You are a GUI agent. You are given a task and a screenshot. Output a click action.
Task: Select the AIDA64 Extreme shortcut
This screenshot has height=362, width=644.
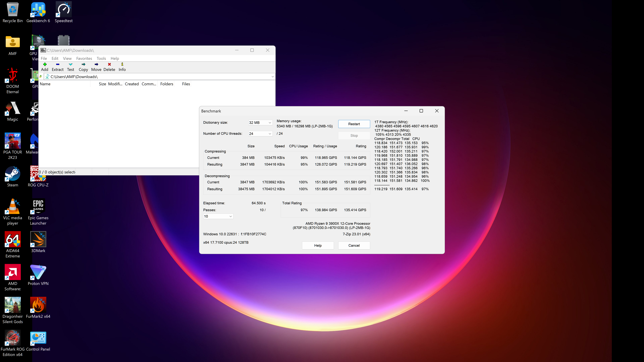[13, 245]
